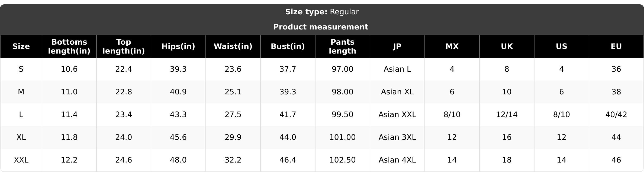Select the UK column header
Viewport: 644px width, 172px height.
coord(507,47)
